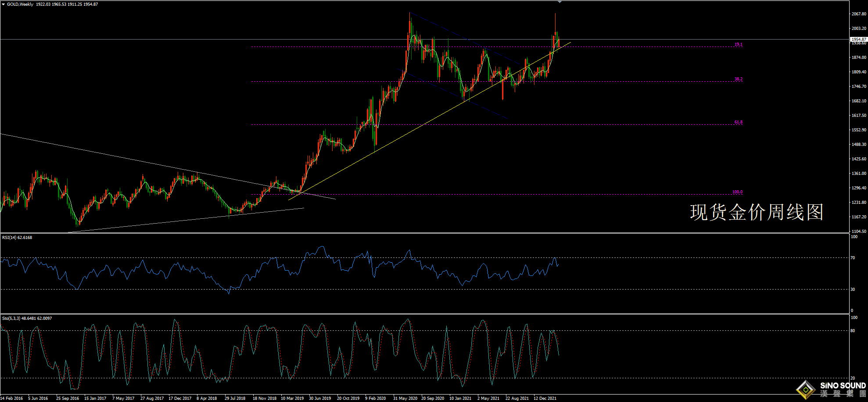The image size is (868, 402).
Task: Select the 61.8 Fibonacci level label
Action: pyautogui.click(x=739, y=122)
